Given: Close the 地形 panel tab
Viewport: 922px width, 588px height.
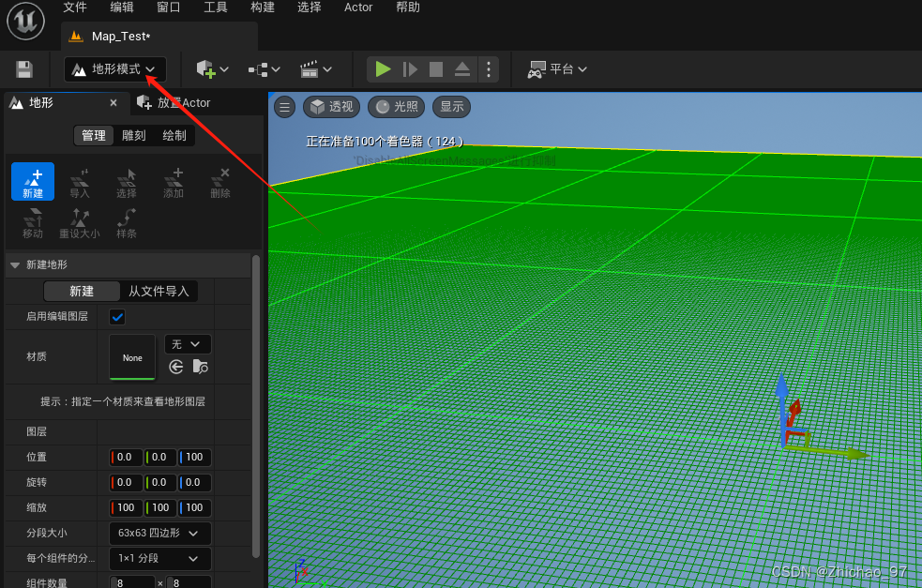Looking at the screenshot, I should click(113, 103).
